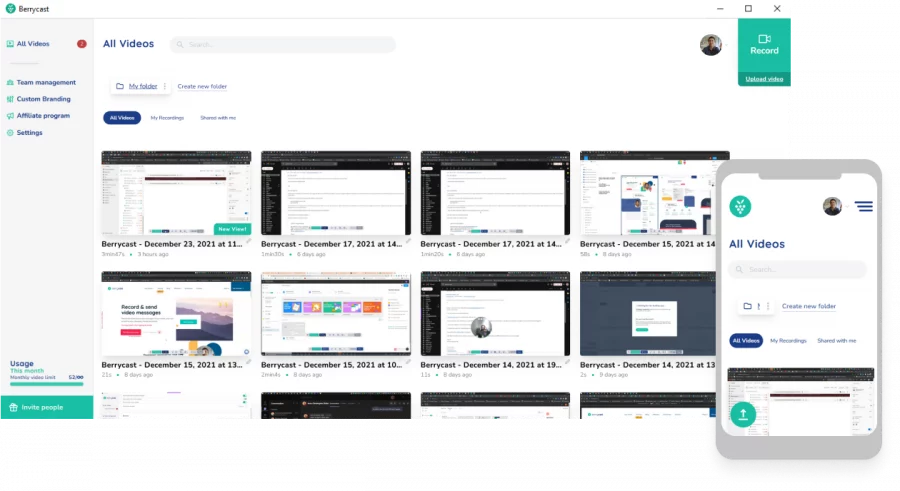Click the "9 days ago" timestamp text
The image size is (900, 491).
click(615, 374)
